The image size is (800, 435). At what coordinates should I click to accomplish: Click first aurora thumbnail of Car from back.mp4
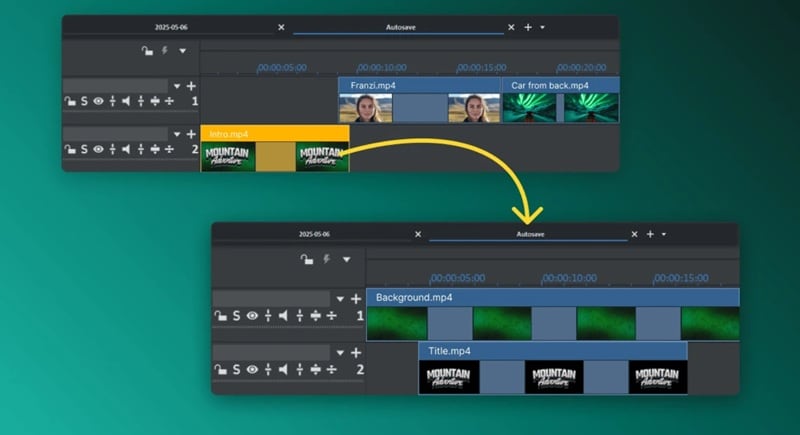click(x=530, y=108)
